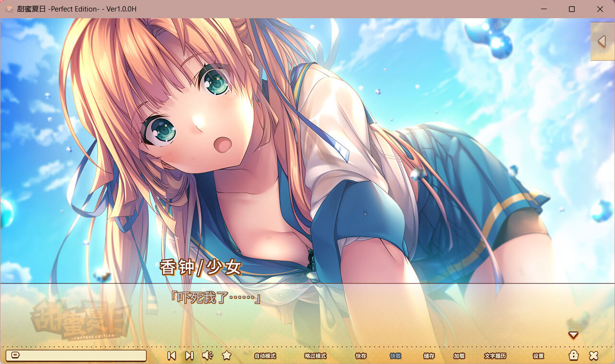Maximize the game window
This screenshot has width=615, height=364.
click(572, 9)
